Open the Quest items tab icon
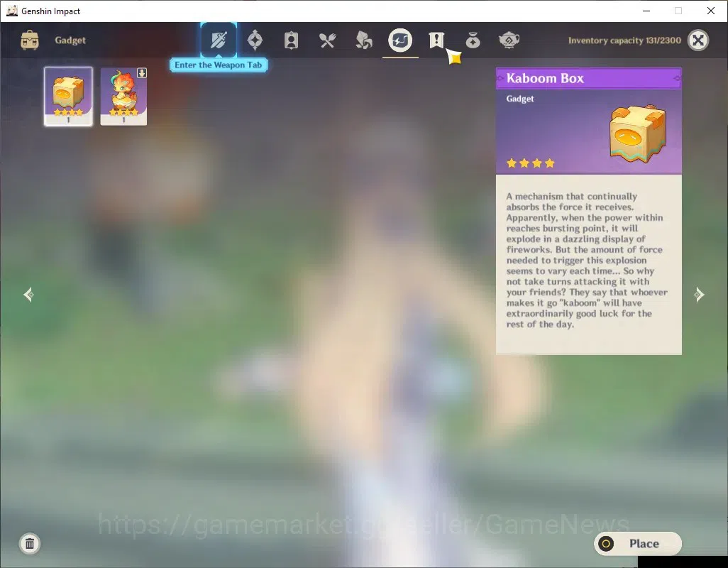Viewport: 728px width, 568px height. click(x=436, y=40)
